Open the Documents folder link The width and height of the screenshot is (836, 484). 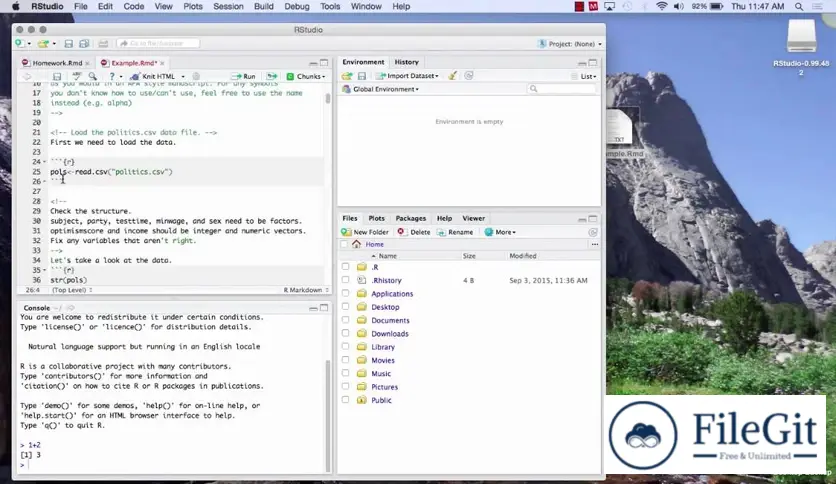(390, 320)
